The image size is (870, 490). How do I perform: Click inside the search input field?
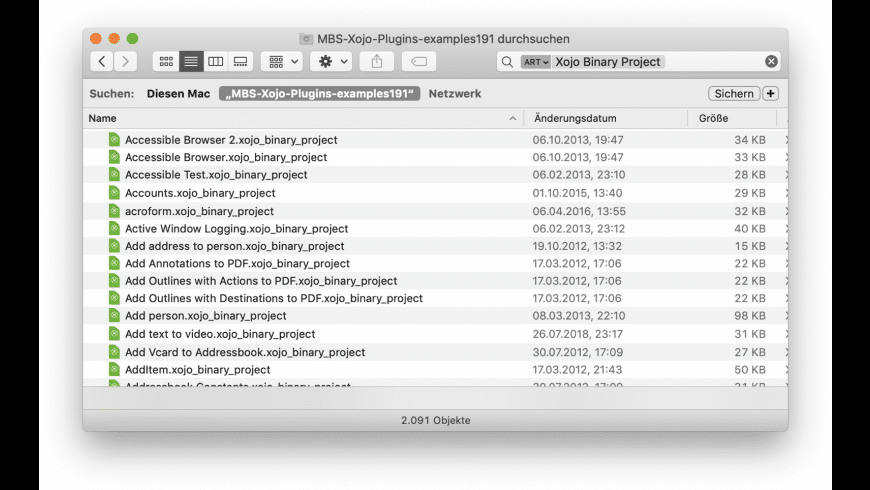710,62
